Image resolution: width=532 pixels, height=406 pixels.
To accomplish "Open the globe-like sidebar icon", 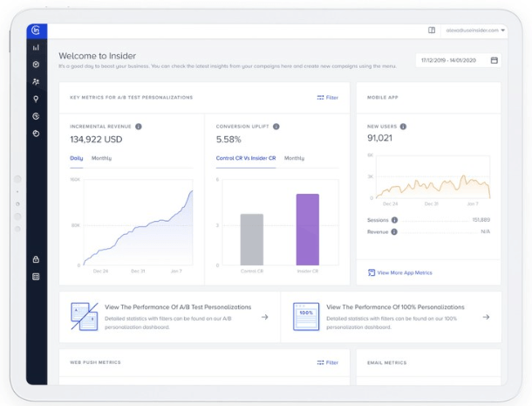I will tap(36, 116).
